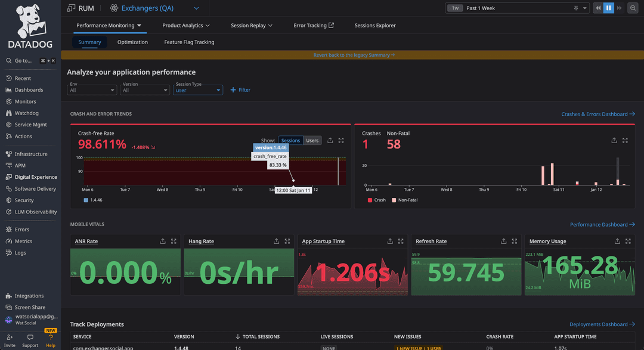Toggle 1.4.46 legend series
This screenshot has height=350, width=644.
click(x=93, y=200)
